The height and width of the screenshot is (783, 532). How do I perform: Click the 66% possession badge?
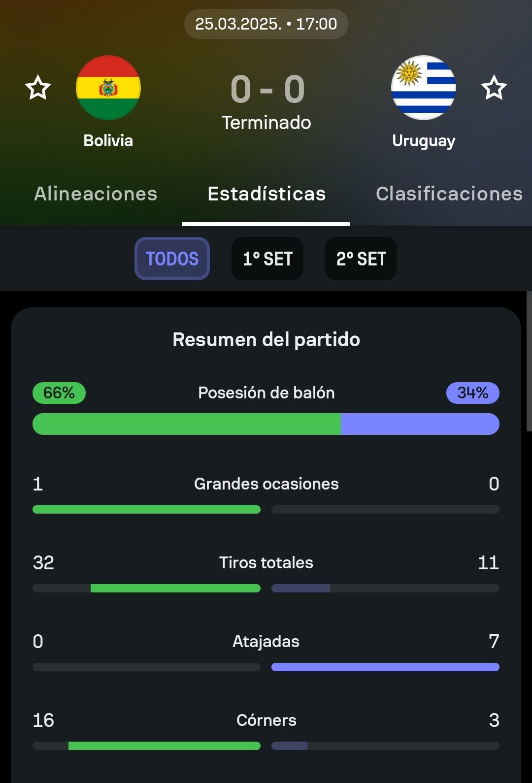click(x=59, y=393)
